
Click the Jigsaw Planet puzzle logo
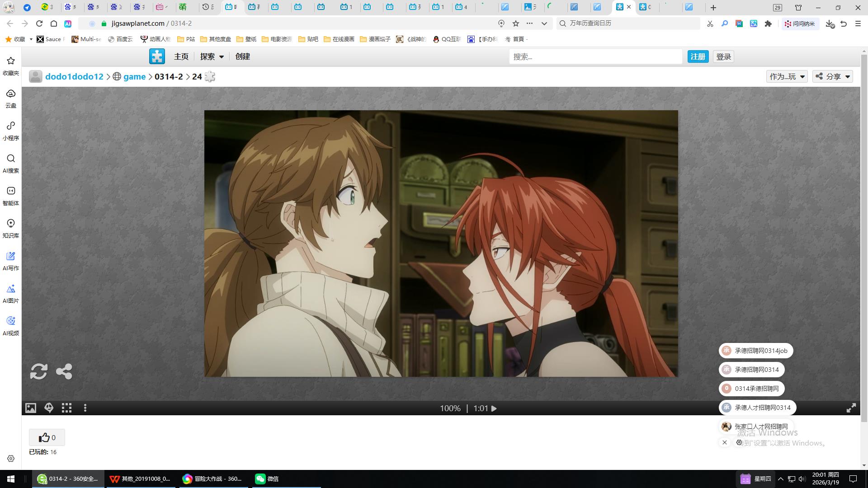(157, 56)
